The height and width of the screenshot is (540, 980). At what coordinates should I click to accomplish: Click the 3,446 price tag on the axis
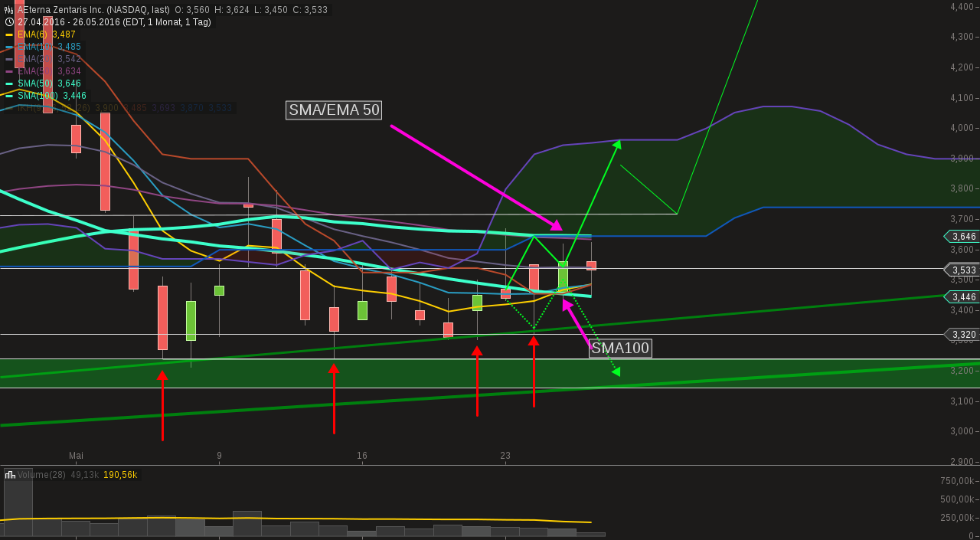click(962, 296)
